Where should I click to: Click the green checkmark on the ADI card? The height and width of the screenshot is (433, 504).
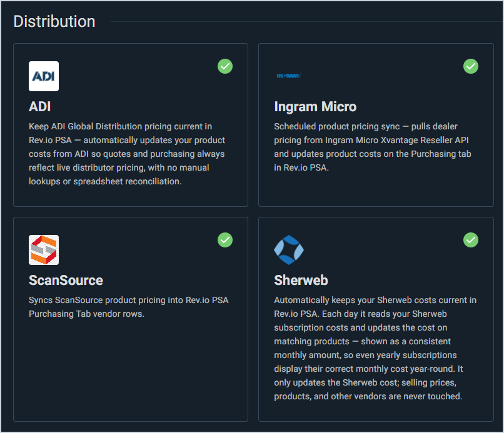[225, 66]
